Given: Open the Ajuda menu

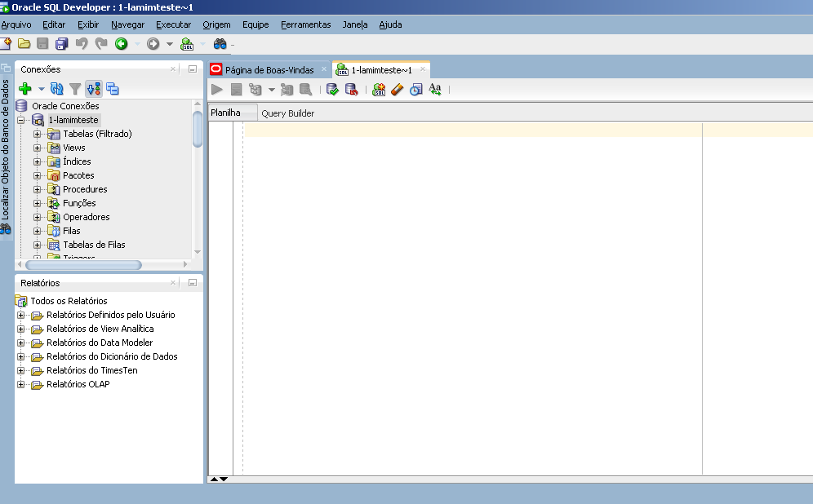Looking at the screenshot, I should [x=390, y=24].
